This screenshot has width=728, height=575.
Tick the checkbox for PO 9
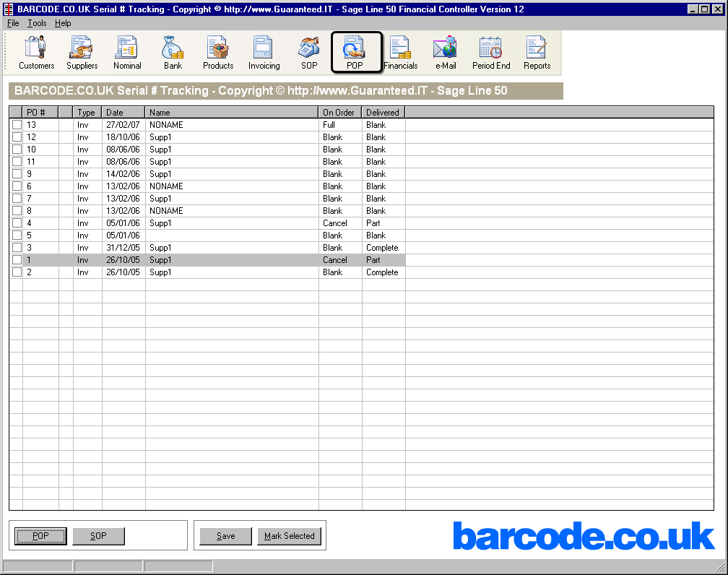(17, 173)
